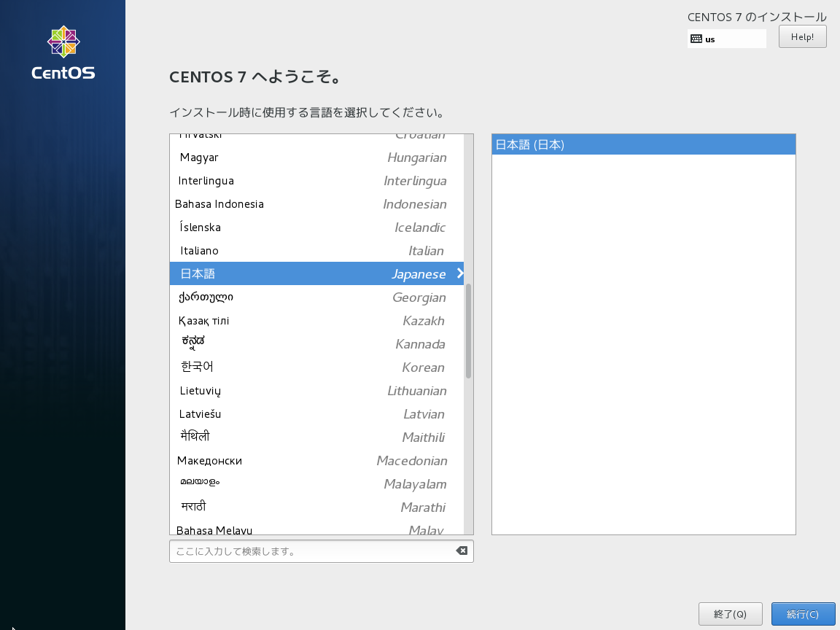Click the arrow chevron on the Japanese row
Viewport: 840px width, 630px height.
(459, 273)
